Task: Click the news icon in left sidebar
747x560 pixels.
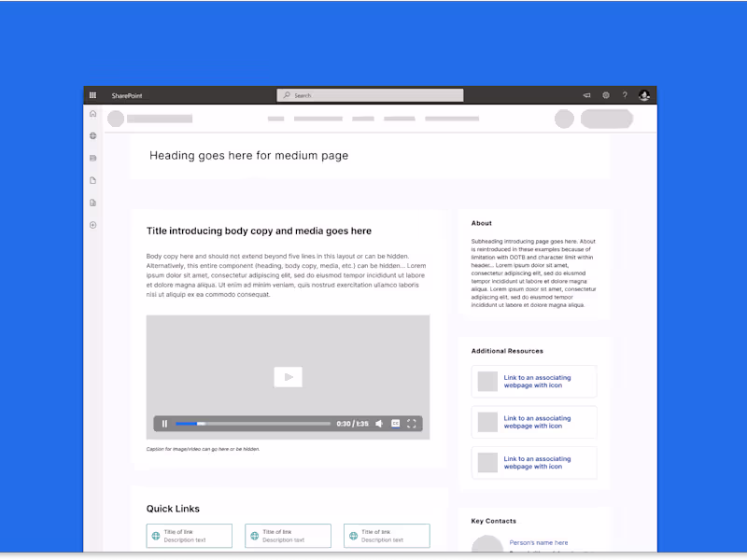Action: click(x=92, y=159)
